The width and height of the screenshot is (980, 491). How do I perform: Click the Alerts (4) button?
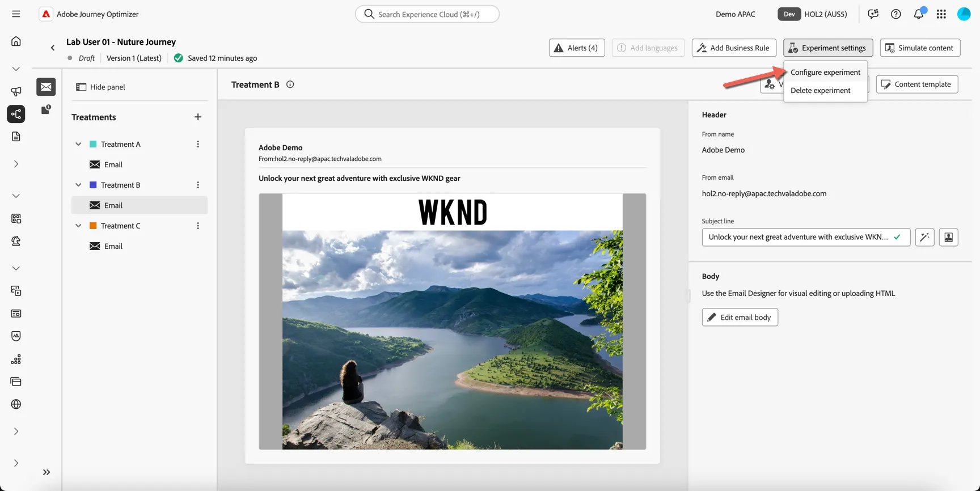pyautogui.click(x=577, y=48)
